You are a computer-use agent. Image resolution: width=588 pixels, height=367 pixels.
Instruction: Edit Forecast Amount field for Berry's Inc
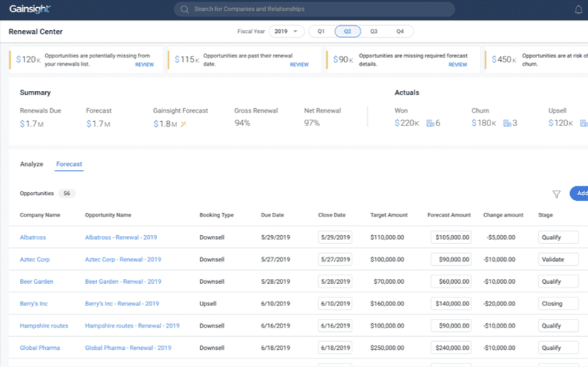pos(451,304)
